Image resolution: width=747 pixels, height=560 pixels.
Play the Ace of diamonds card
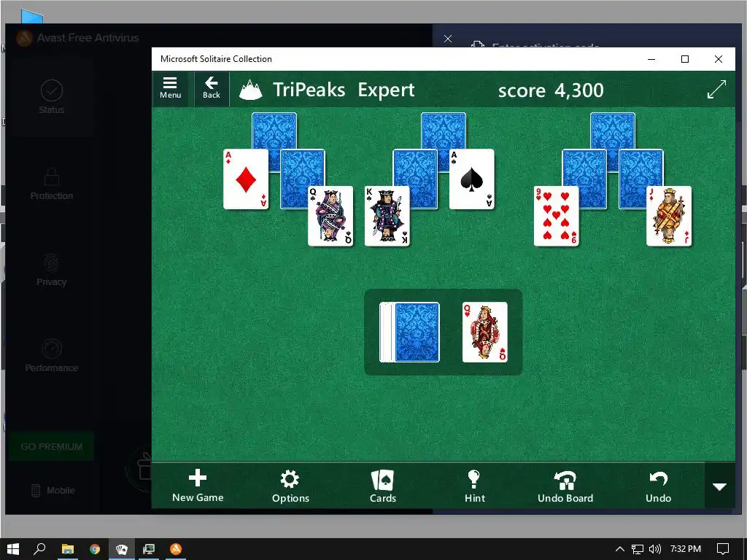click(x=245, y=179)
